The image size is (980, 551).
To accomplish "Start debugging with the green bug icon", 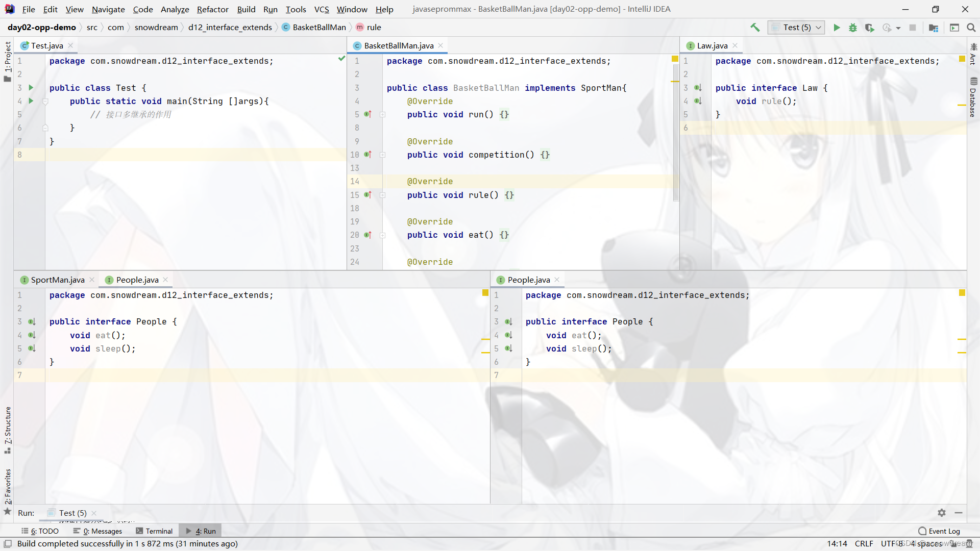I will click(853, 28).
